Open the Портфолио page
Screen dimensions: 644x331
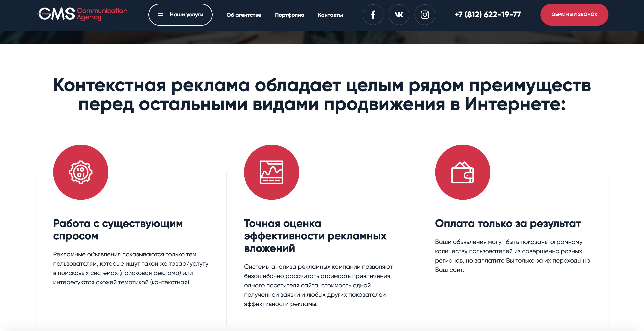tap(290, 15)
